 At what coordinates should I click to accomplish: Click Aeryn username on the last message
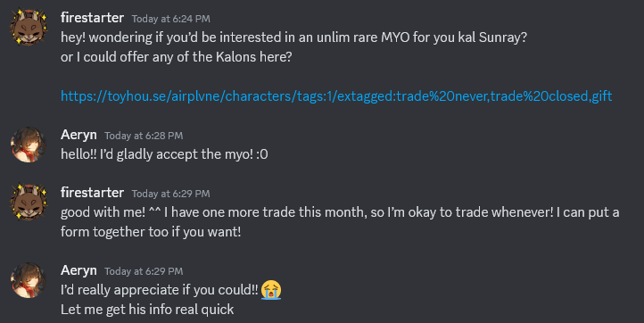(78, 270)
